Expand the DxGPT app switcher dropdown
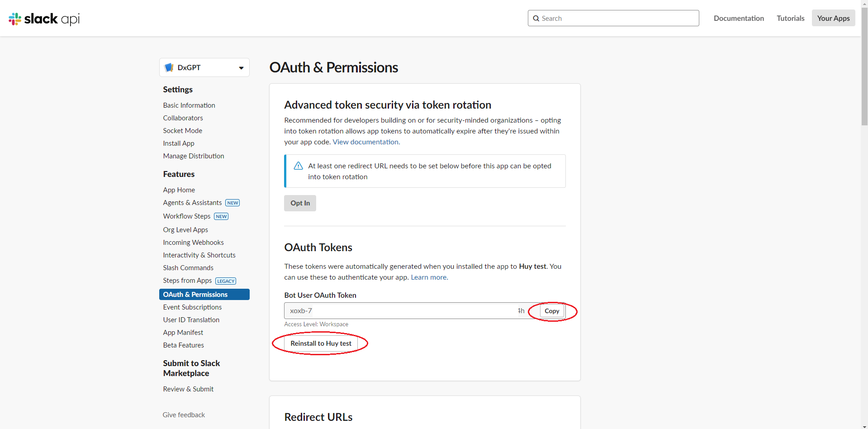868x429 pixels. [x=240, y=67]
